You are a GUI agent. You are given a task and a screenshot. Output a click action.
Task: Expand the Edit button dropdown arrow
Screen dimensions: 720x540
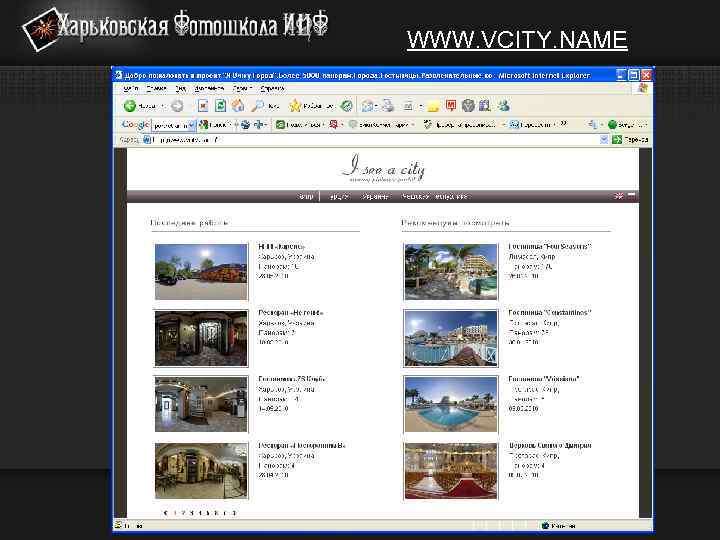click(x=420, y=107)
